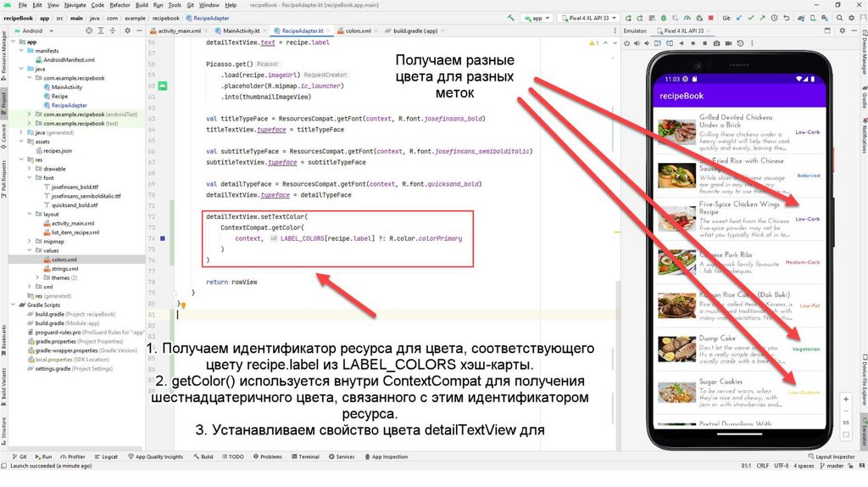Start emulator screen recording icon

(728, 43)
